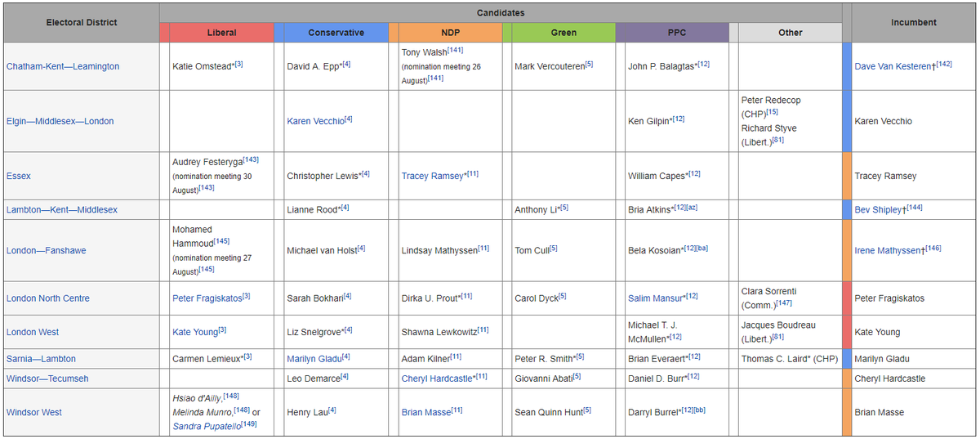Open the London West district link
This screenshot has width=980, height=439.
pyautogui.click(x=33, y=332)
